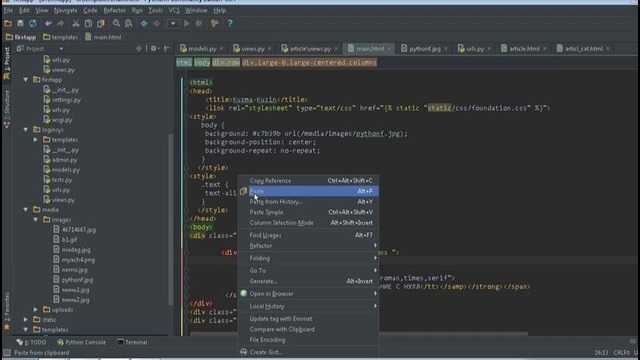The height and width of the screenshot is (360, 640).
Task: Choose Open in Browser menu entry
Action: [x=309, y=293]
